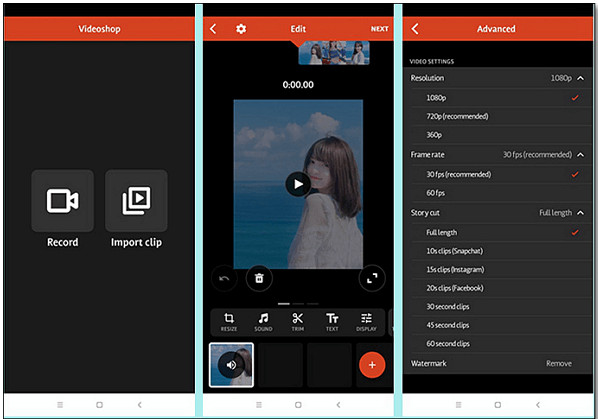Select the Resize tool
Viewport: 598px width, 419px height.
[229, 322]
